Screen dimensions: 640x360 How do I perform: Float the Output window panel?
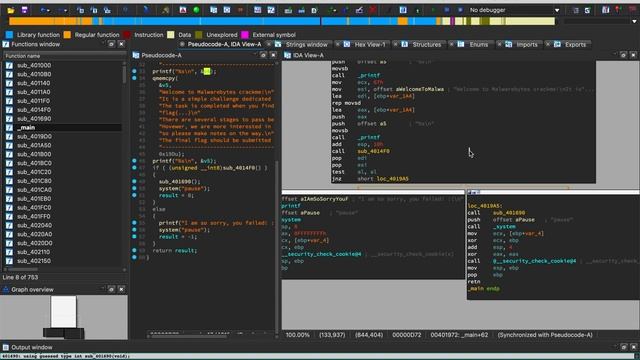[x=623, y=347]
